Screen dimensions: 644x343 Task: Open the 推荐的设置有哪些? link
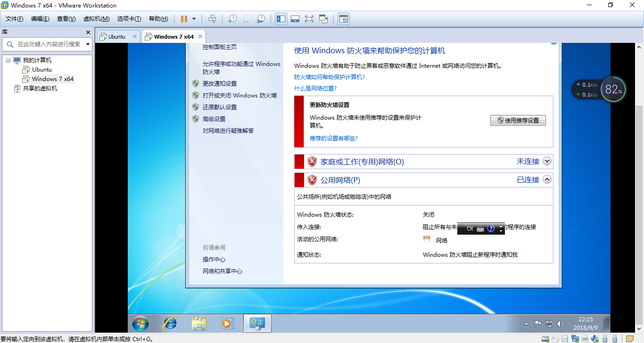click(x=334, y=138)
